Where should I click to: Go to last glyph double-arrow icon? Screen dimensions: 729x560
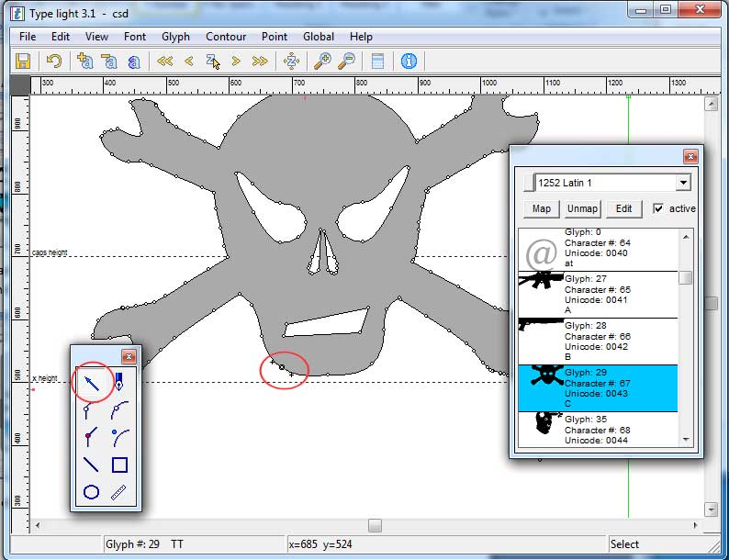click(x=260, y=62)
